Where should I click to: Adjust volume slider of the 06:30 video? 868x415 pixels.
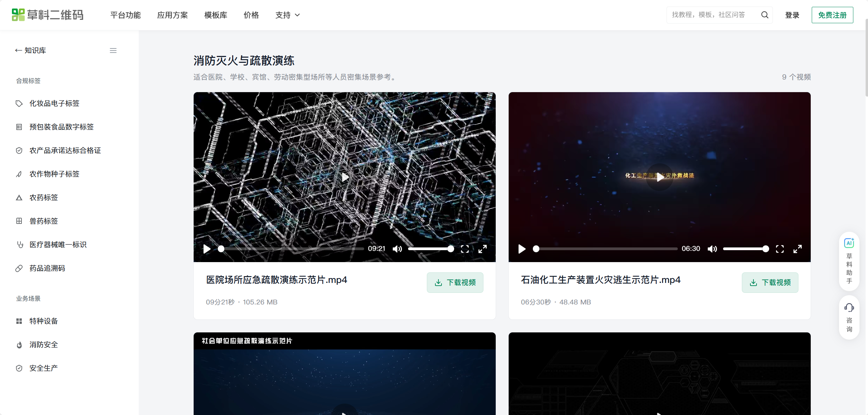(746, 249)
